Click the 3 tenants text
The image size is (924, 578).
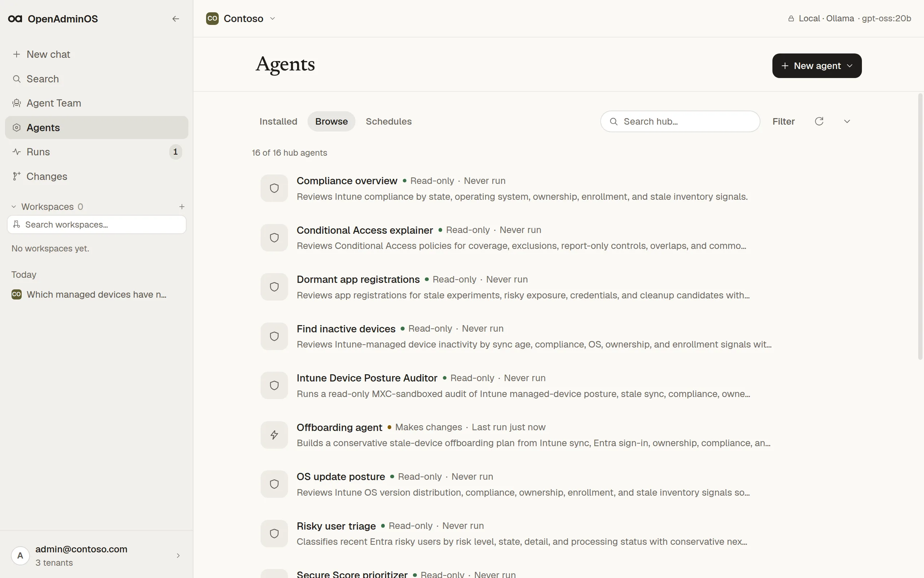pos(54,563)
